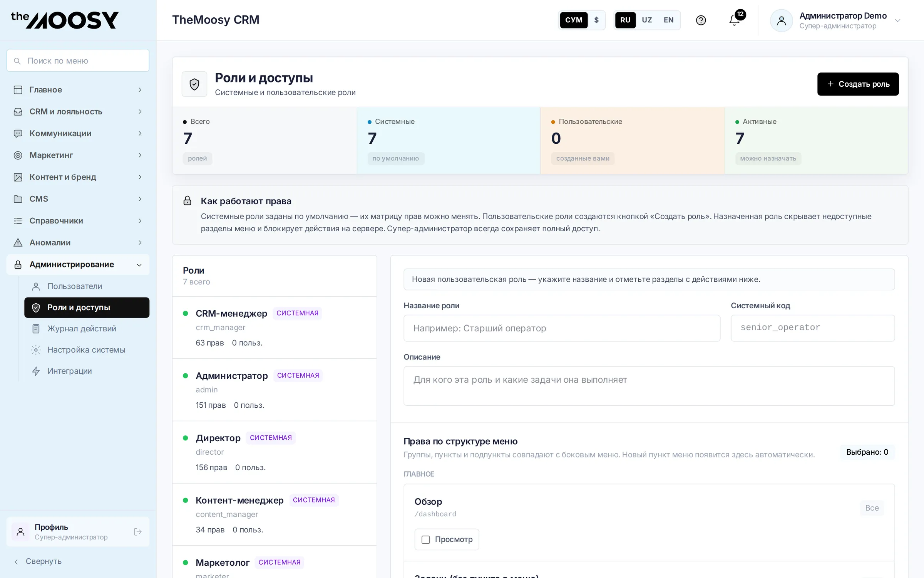
Task: Click into the Описание text area
Action: pyautogui.click(x=649, y=386)
